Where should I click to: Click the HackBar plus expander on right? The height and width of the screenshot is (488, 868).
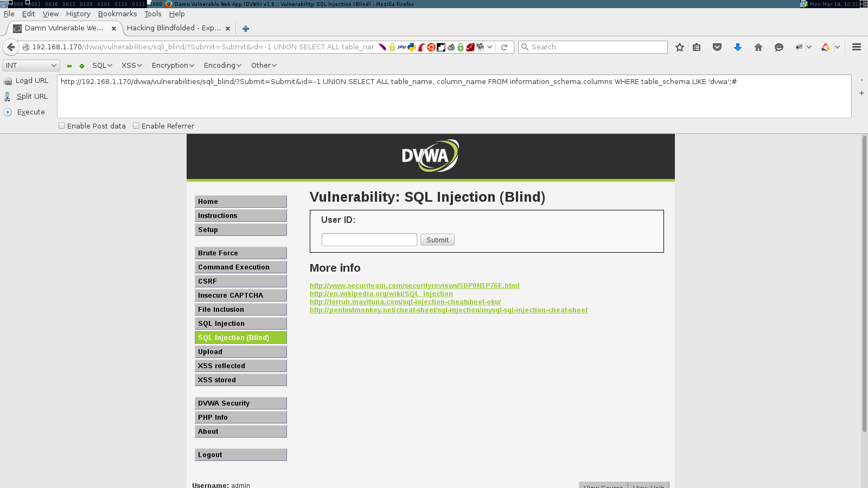(861, 93)
